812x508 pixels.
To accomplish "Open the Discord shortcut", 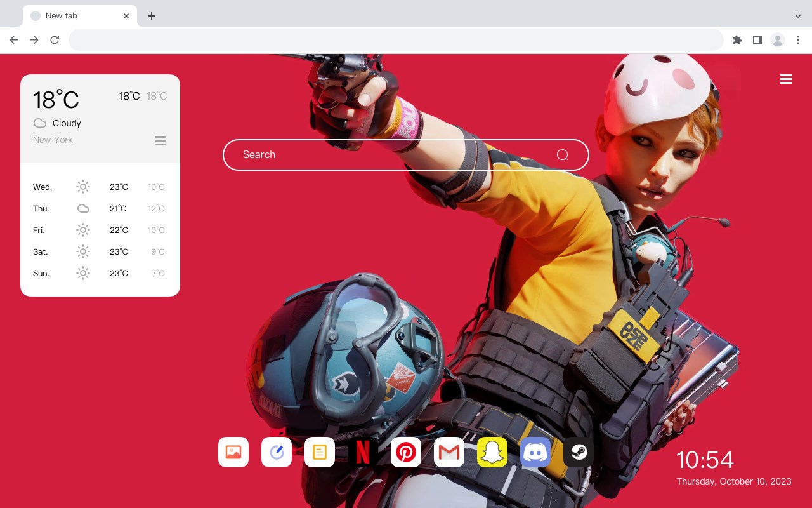I will pyautogui.click(x=535, y=452).
